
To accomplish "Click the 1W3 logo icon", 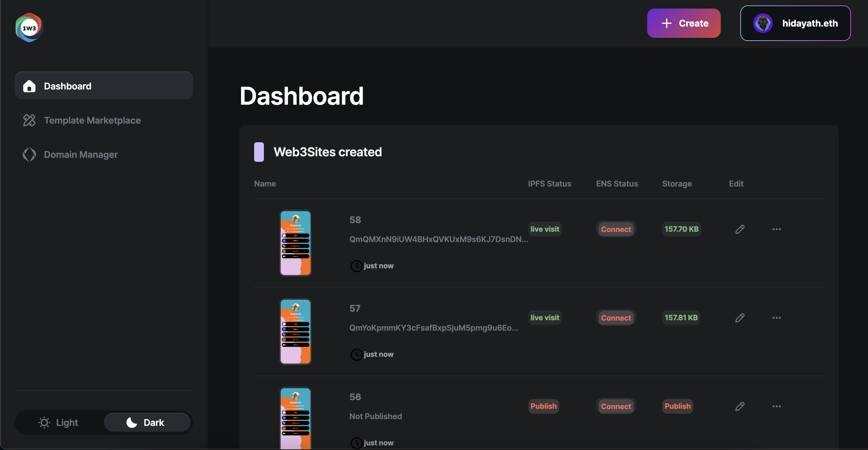I will (29, 27).
